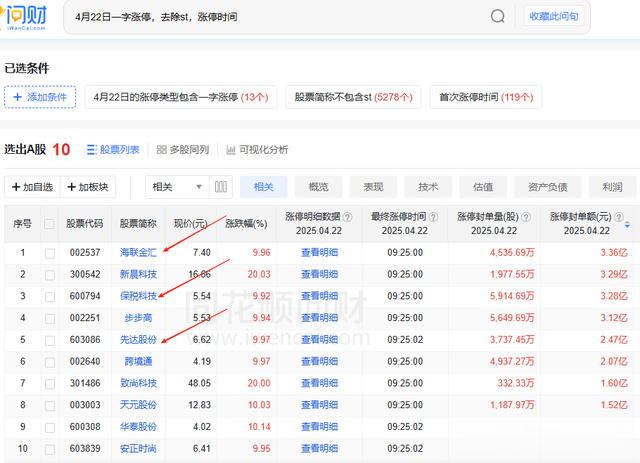Open stock link 海联金汇
The image size is (640, 463).
pyautogui.click(x=138, y=252)
